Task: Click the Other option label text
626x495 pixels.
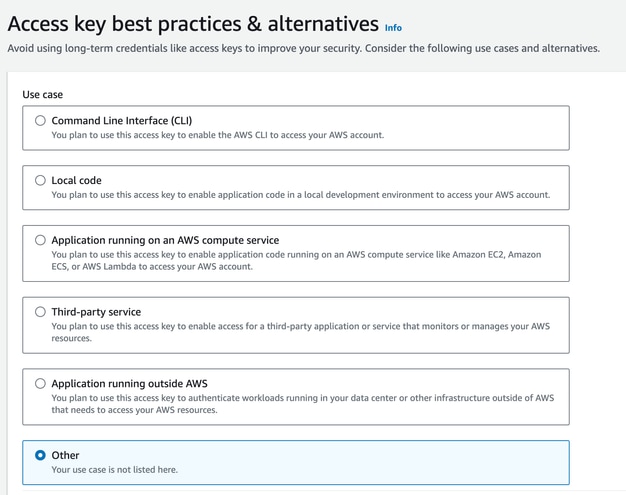Action: (65, 455)
